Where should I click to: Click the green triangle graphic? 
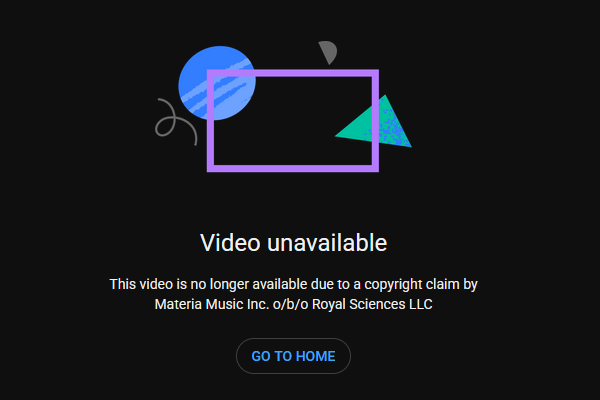(373, 121)
